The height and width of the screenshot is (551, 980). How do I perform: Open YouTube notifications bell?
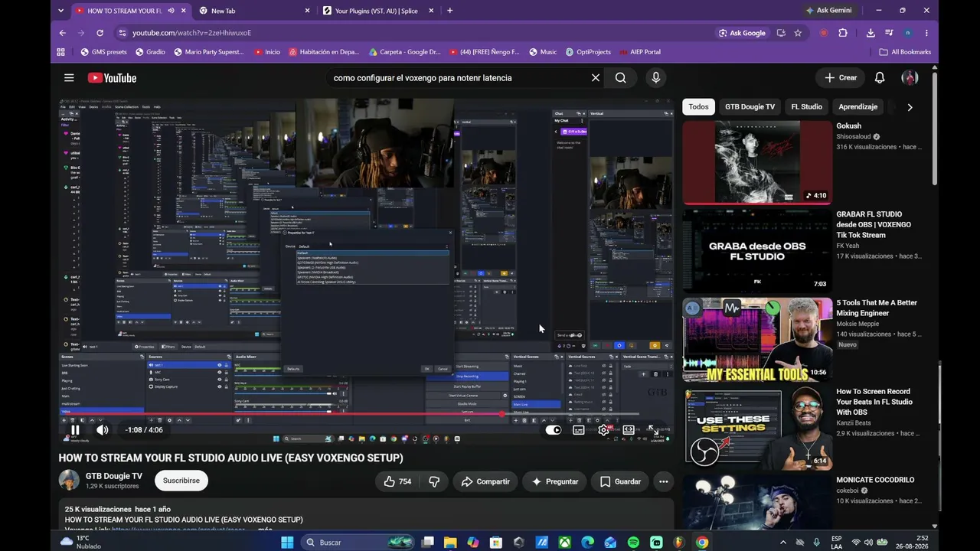tap(880, 78)
